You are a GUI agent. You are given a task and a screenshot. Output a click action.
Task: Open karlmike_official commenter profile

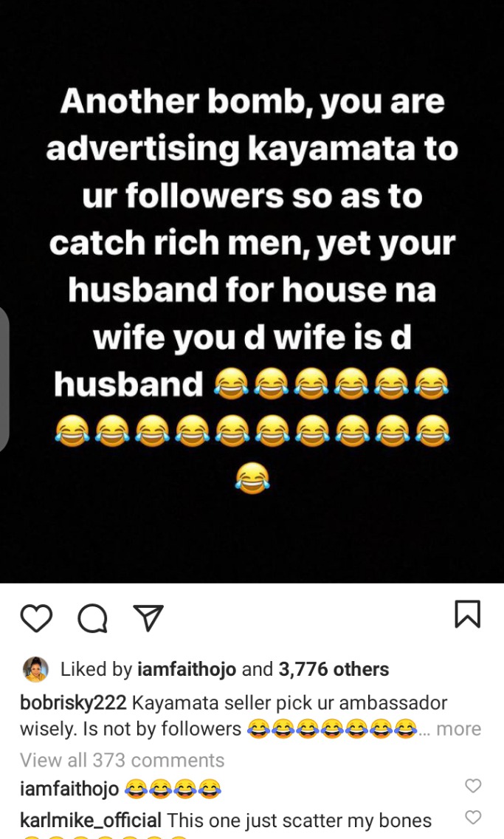point(90,820)
